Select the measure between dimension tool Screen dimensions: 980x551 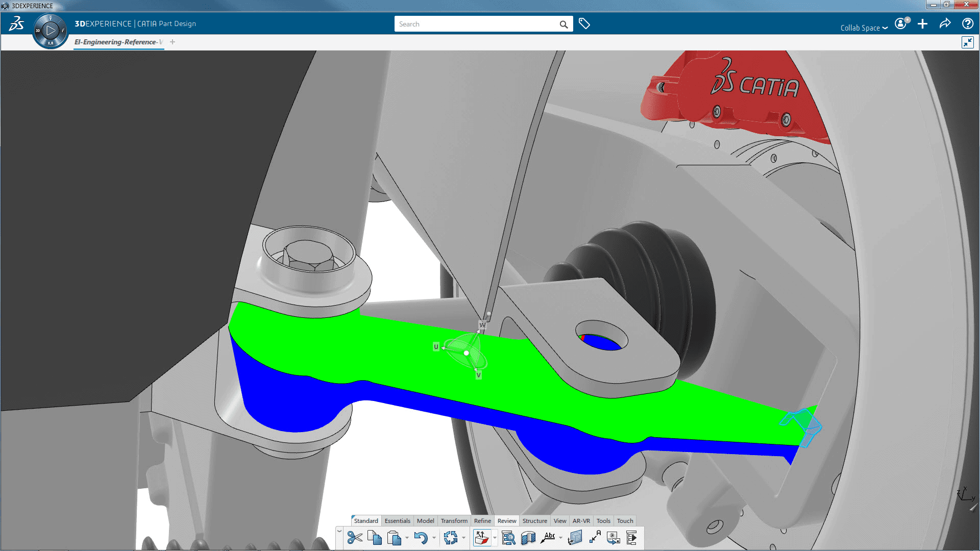tap(595, 538)
